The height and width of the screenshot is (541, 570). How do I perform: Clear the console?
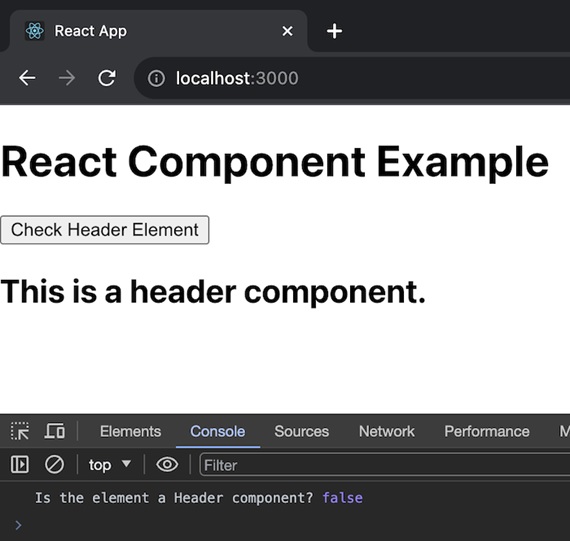point(54,464)
